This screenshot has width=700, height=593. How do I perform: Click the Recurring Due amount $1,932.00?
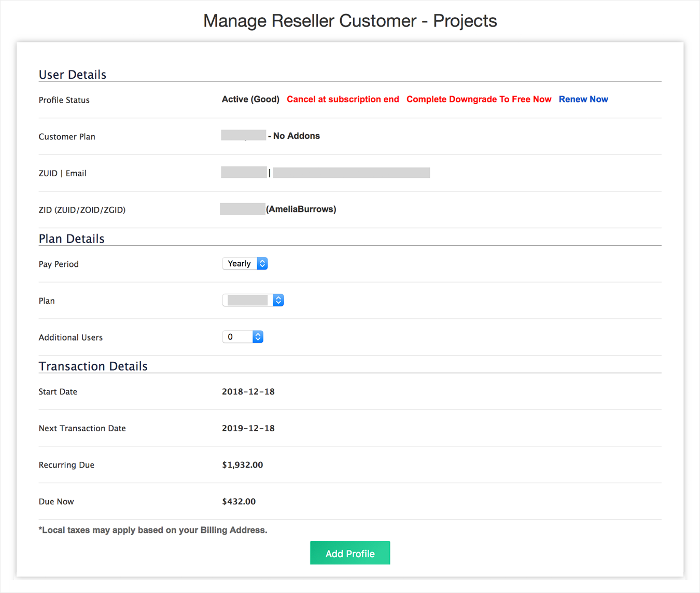tap(243, 465)
